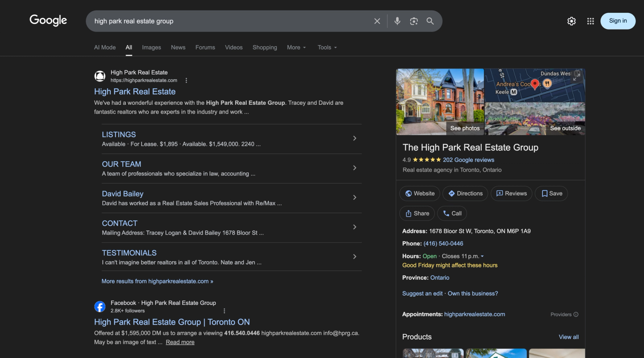This screenshot has width=644, height=358.
Task: Open the Videos tab
Action: click(x=234, y=48)
